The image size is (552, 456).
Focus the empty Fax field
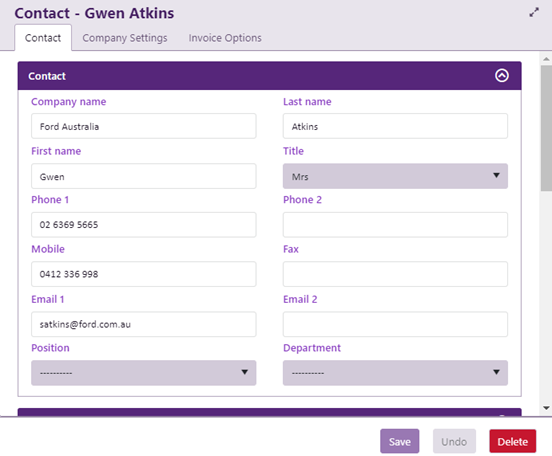tap(395, 274)
